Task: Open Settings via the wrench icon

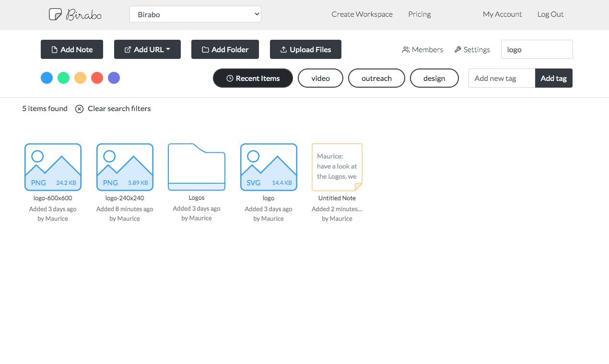Action: 457,49
